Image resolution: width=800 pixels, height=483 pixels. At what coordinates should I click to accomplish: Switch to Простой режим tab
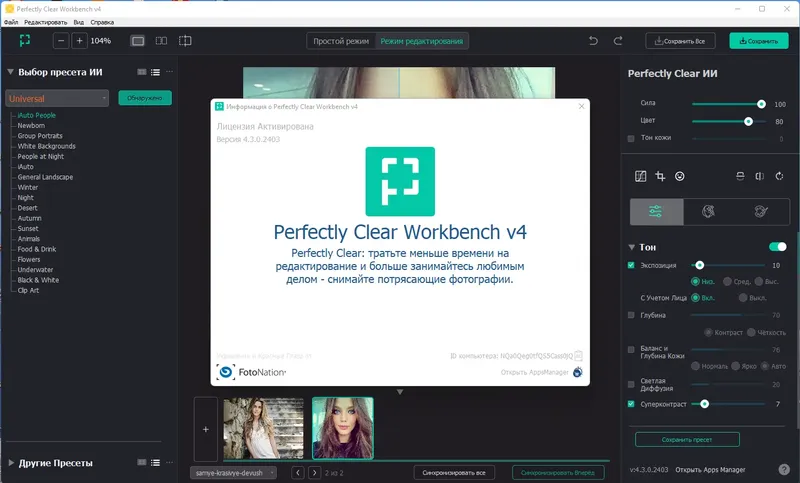click(x=341, y=41)
